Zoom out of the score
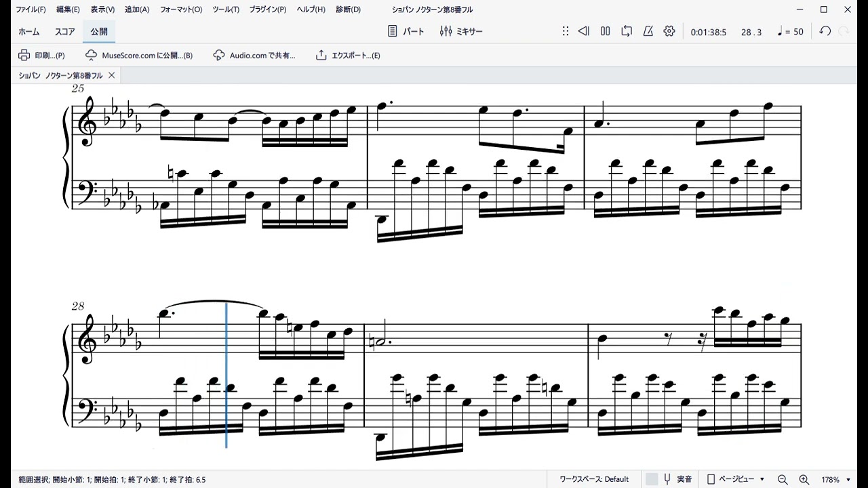 coord(783,479)
